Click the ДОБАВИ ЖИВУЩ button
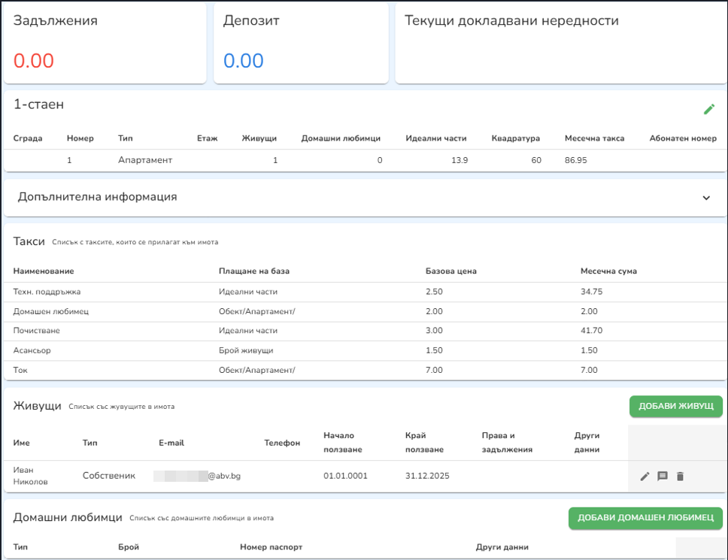Viewport: 728px width, 560px height. point(675,406)
